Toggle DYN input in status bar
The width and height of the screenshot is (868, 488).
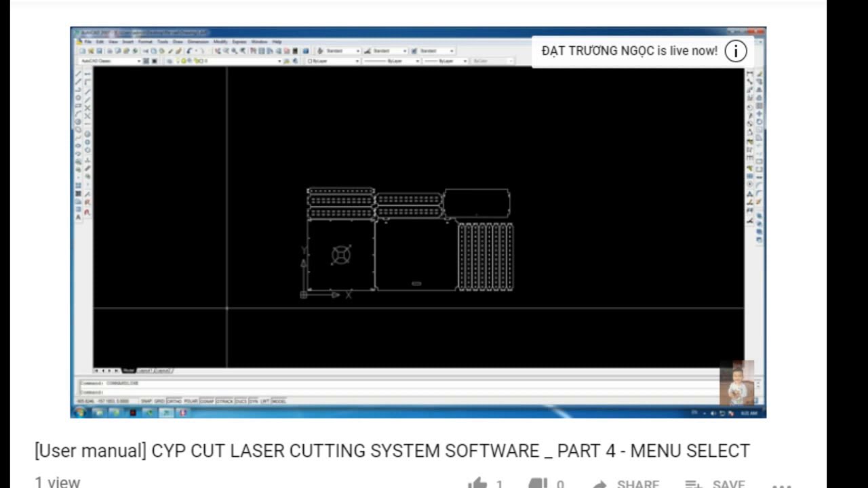tap(254, 401)
